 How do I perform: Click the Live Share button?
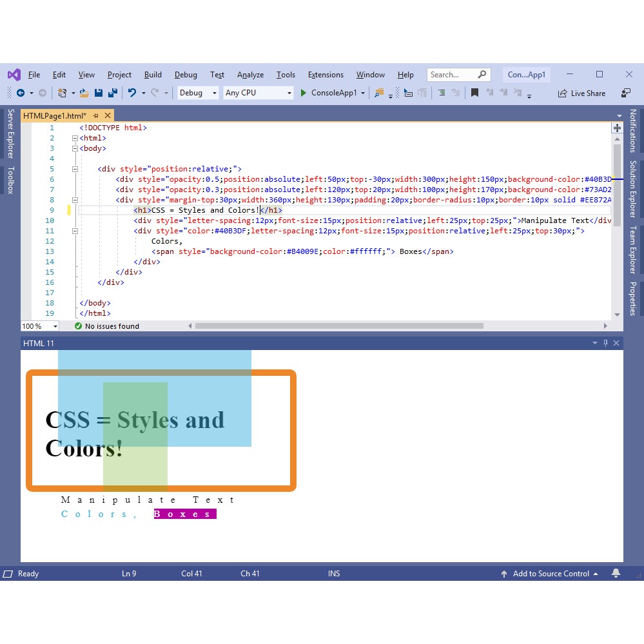click(x=581, y=93)
